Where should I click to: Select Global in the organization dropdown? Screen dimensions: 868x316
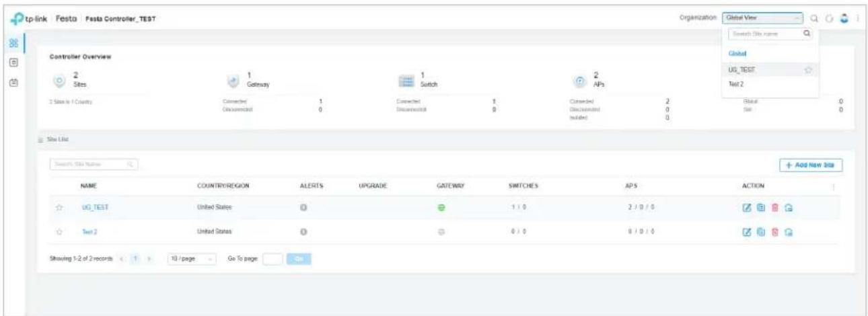pyautogui.click(x=739, y=52)
